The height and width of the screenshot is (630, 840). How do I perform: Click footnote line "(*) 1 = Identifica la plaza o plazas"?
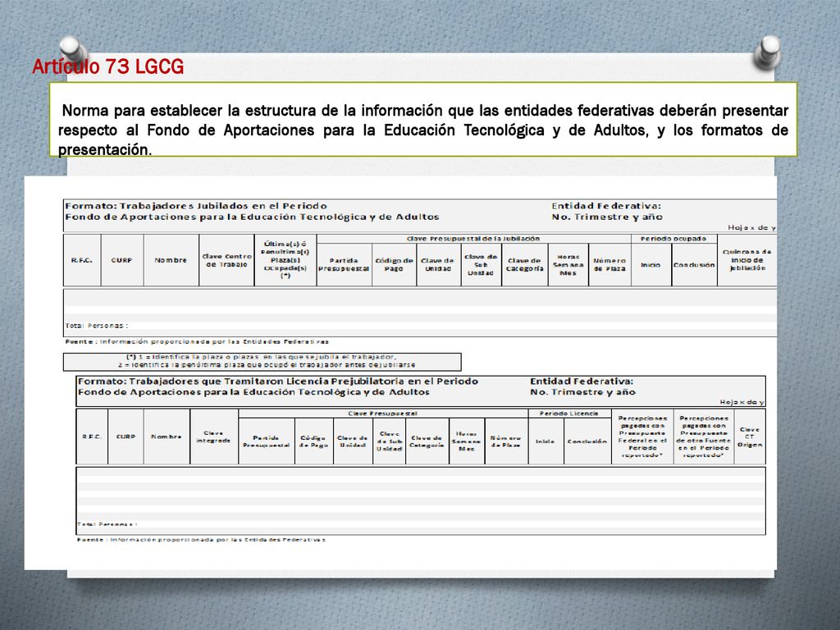(262, 357)
